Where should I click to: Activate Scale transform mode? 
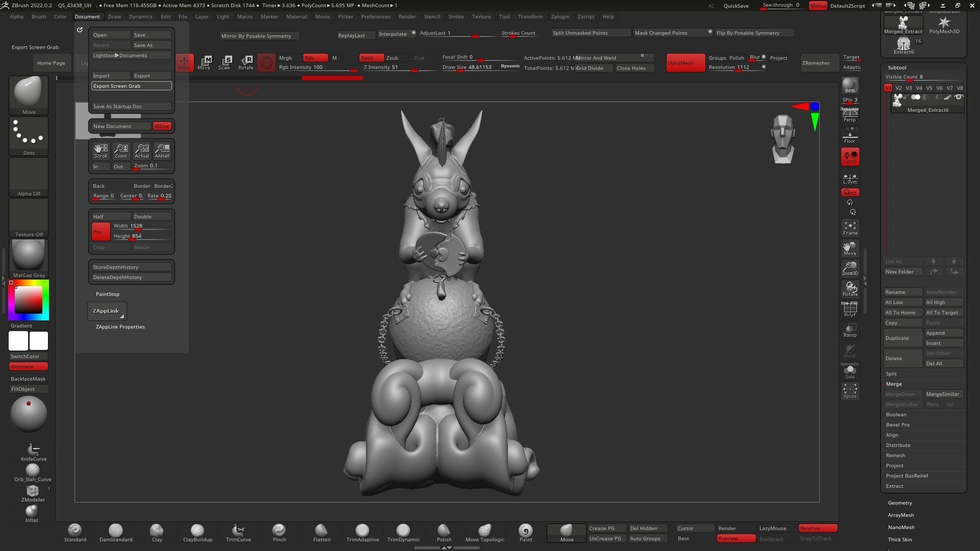click(x=225, y=63)
